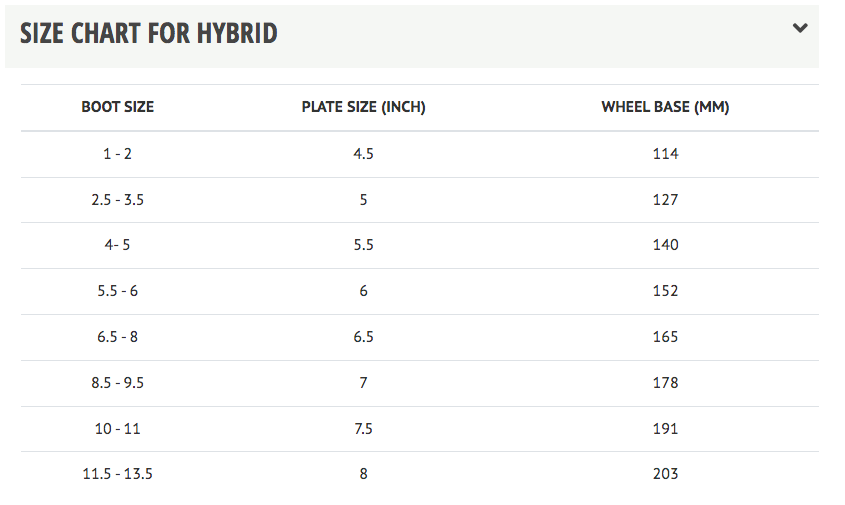Screen dimensions: 845x505
Task: Click boot size 4- 5 cell
Action: point(117,245)
